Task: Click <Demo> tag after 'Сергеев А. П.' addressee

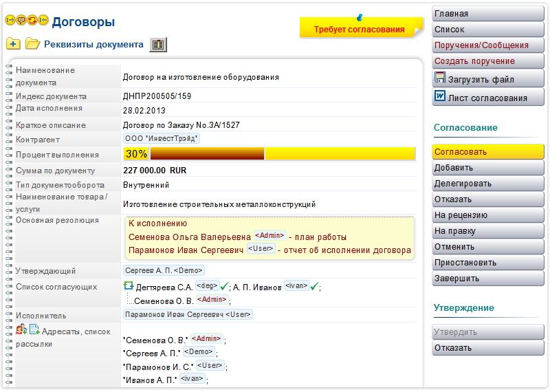Action: click(199, 351)
